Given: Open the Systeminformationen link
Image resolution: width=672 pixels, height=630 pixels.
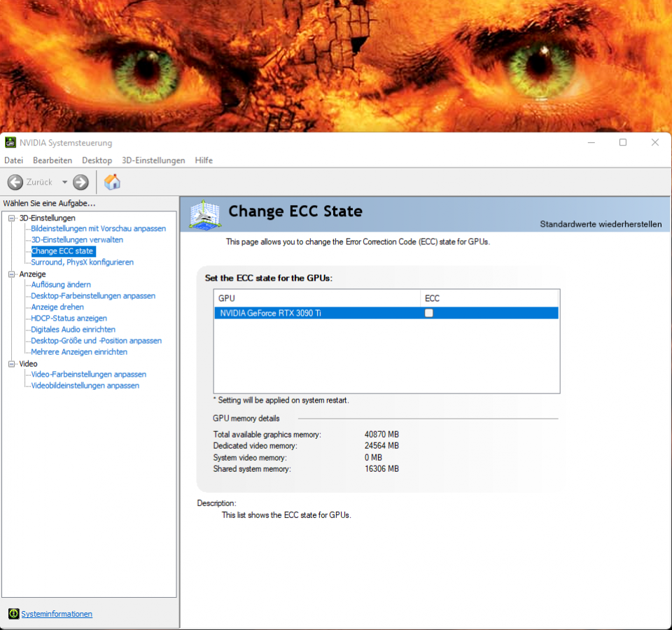Looking at the screenshot, I should click(57, 614).
